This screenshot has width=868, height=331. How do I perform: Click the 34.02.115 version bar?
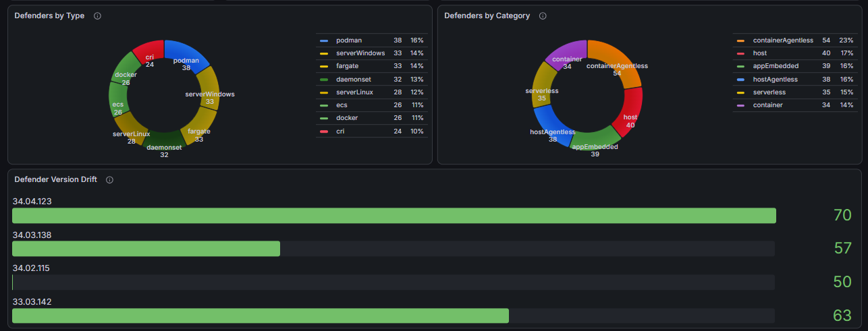(394, 282)
